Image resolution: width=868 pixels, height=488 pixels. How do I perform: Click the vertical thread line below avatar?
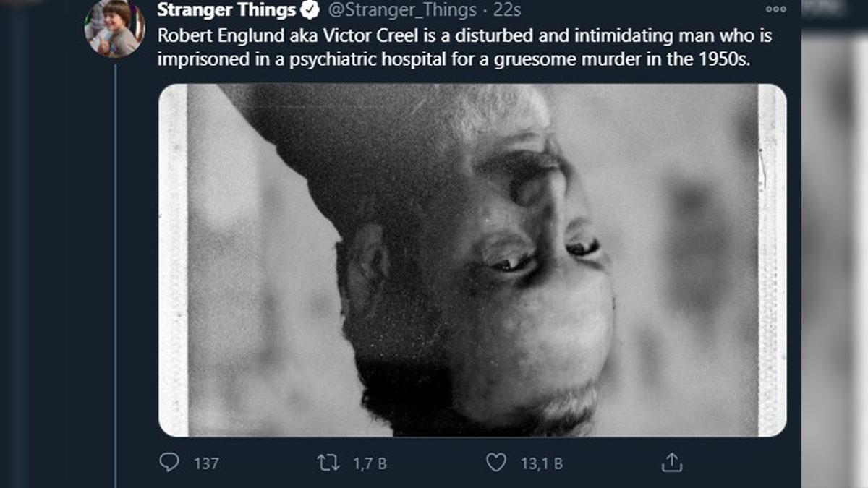115,275
